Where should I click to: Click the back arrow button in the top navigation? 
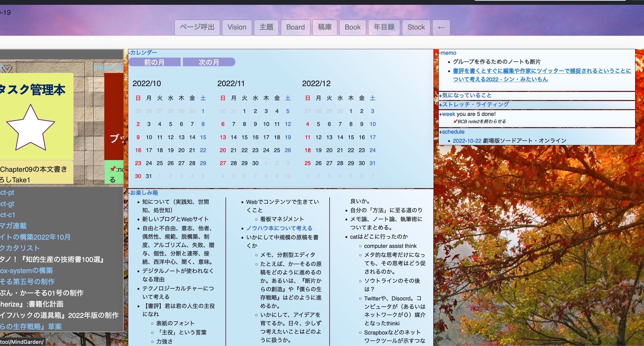point(441,27)
